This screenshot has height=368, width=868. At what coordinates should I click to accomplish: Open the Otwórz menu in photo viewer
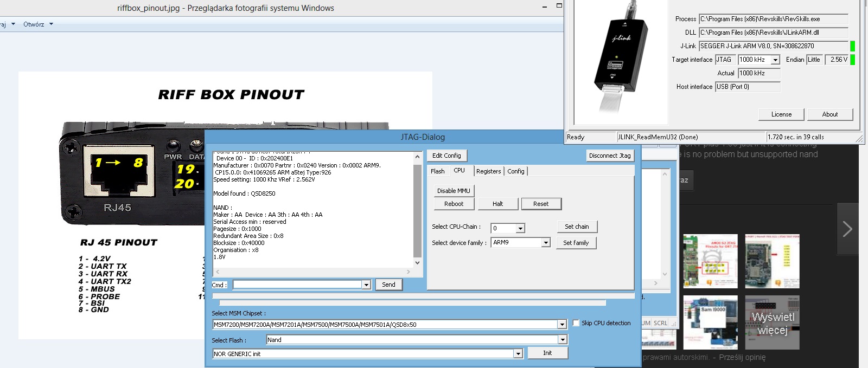coord(34,24)
